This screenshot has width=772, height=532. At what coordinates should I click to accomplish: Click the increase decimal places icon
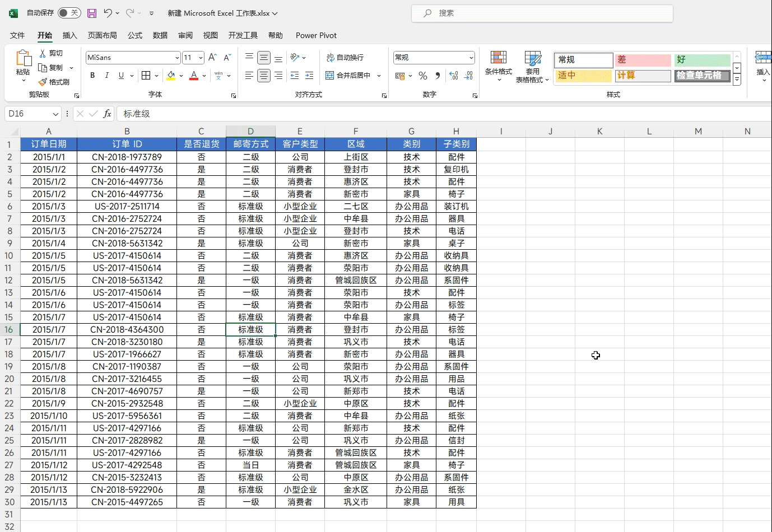point(454,76)
